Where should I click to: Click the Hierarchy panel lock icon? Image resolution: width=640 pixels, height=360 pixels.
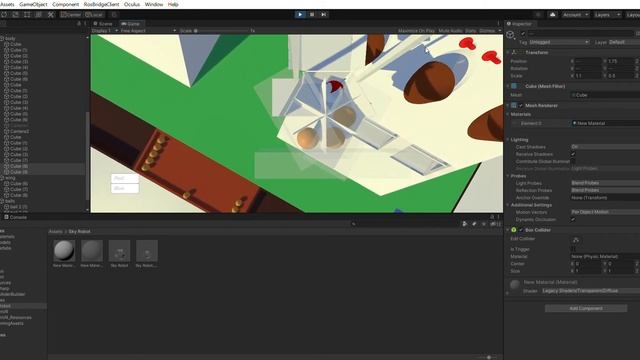point(79,24)
